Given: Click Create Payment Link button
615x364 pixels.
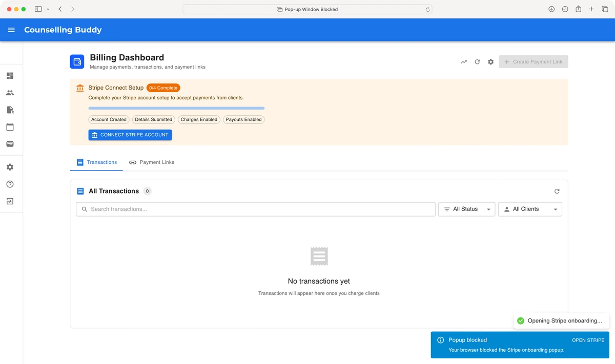Looking at the screenshot, I should (x=534, y=61).
